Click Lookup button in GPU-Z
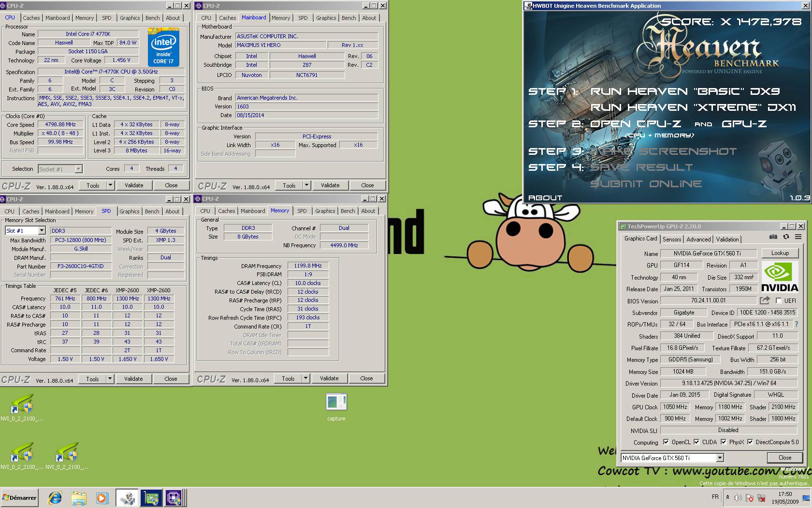The image size is (812, 508). (x=780, y=253)
